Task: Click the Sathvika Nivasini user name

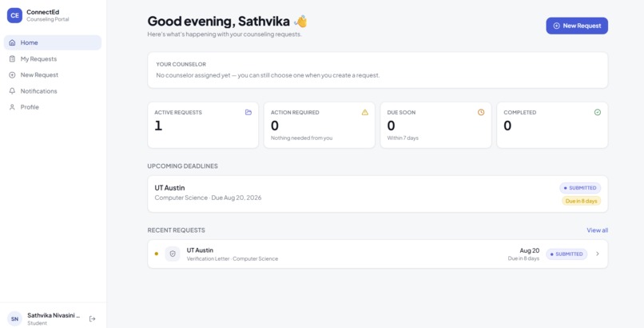Action: point(54,315)
